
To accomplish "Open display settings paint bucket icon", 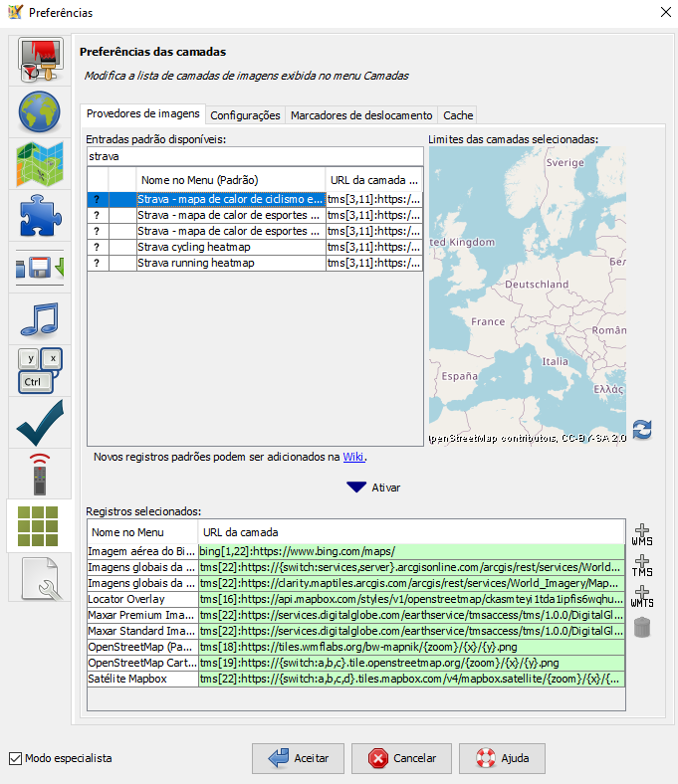I will pyautogui.click(x=40, y=60).
